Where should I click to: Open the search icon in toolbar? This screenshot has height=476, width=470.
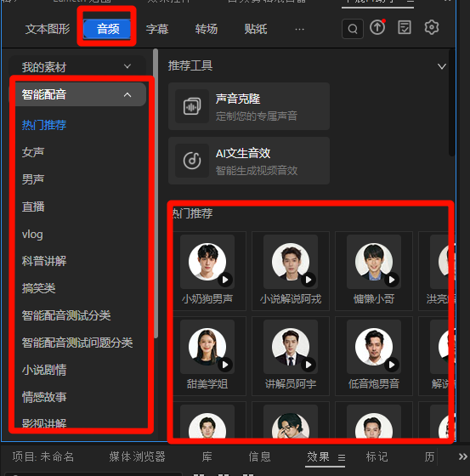point(353,29)
